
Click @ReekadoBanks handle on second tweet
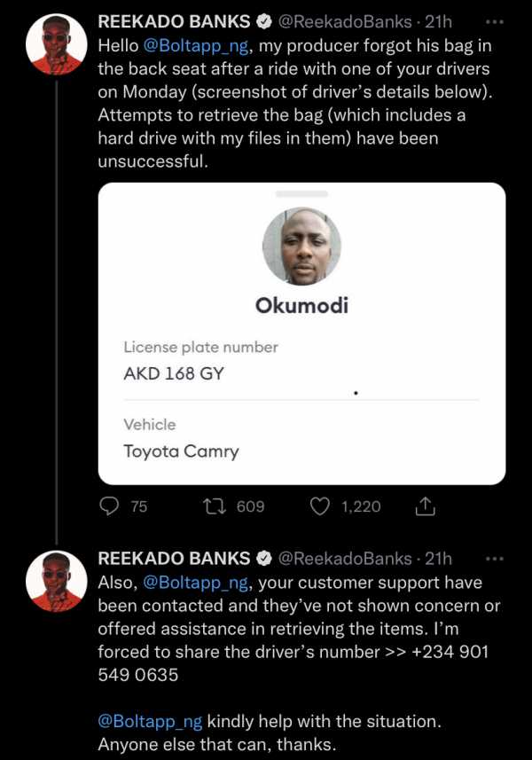345,559
